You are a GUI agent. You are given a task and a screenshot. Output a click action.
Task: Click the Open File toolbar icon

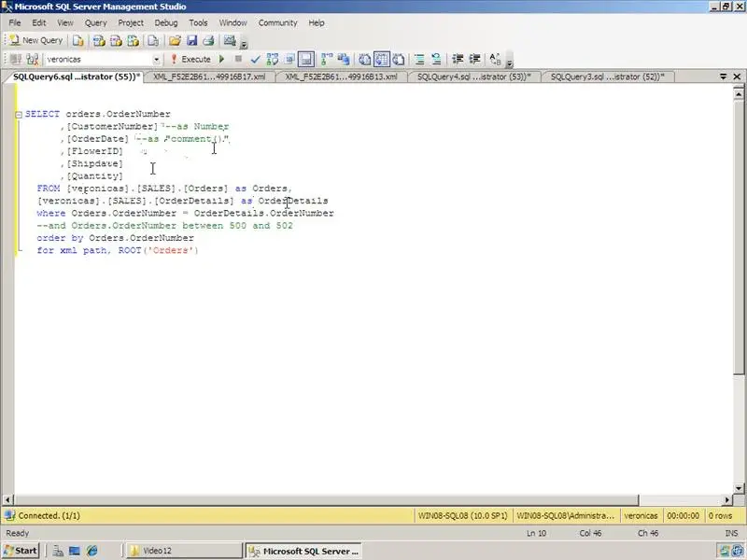176,41
